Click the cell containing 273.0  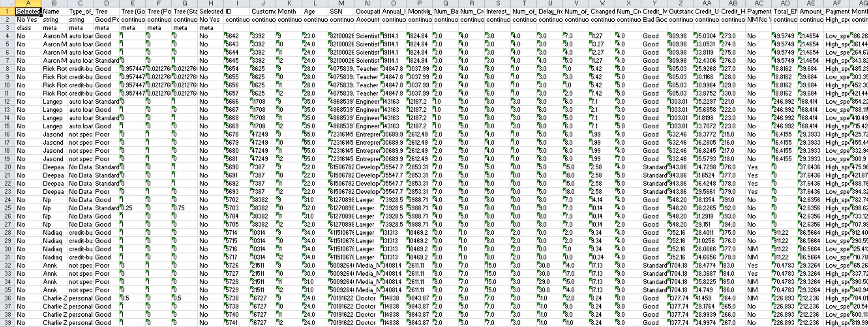point(732,36)
